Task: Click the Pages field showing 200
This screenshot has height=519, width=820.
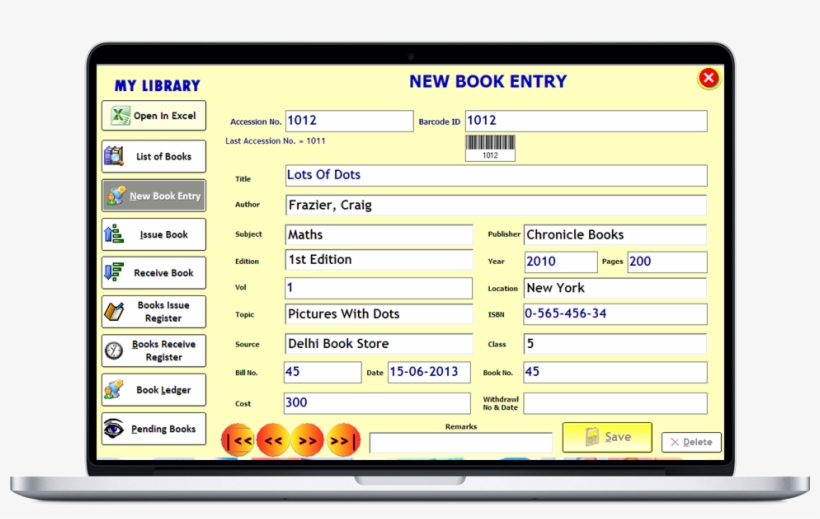Action: click(667, 262)
